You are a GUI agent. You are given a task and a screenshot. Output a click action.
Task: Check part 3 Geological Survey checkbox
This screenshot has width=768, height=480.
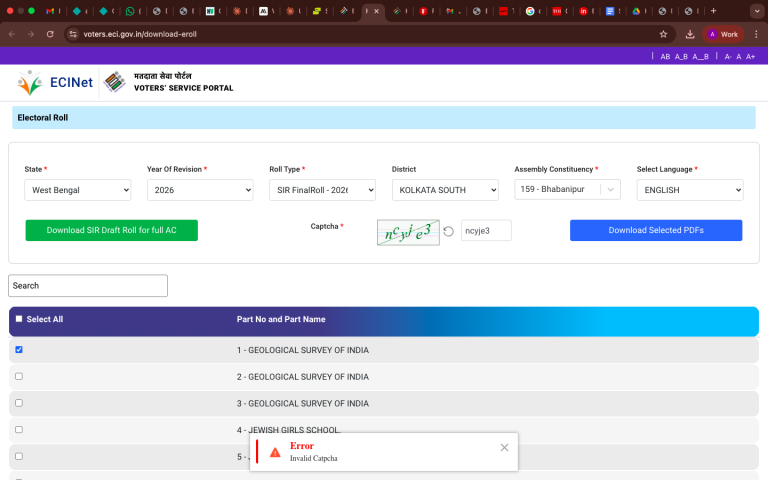19,403
